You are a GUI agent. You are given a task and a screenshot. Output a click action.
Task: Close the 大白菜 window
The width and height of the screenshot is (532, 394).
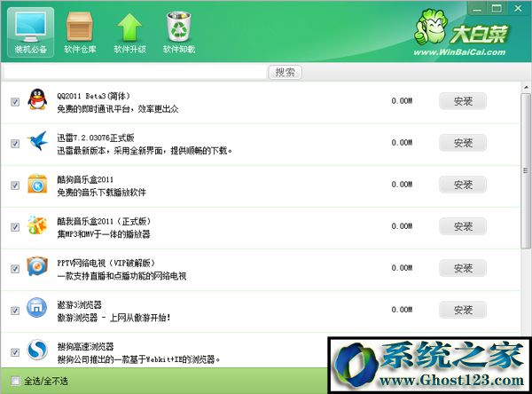pos(518,9)
